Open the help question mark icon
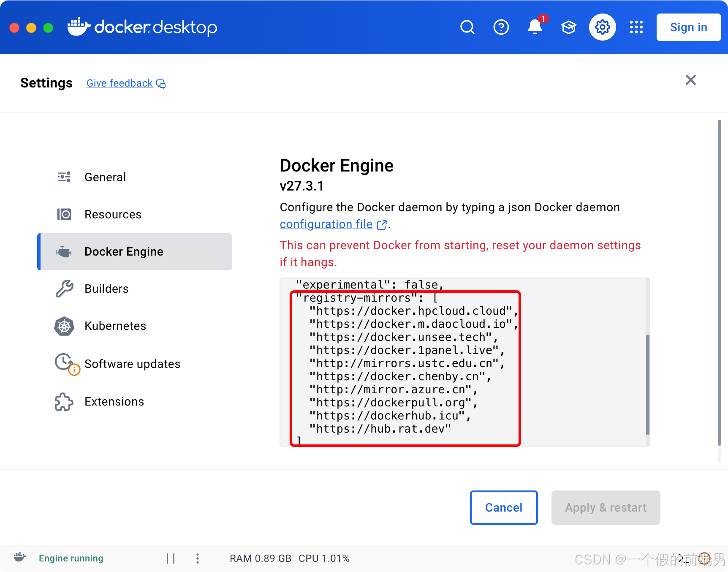Image resolution: width=728 pixels, height=572 pixels. 501,27
